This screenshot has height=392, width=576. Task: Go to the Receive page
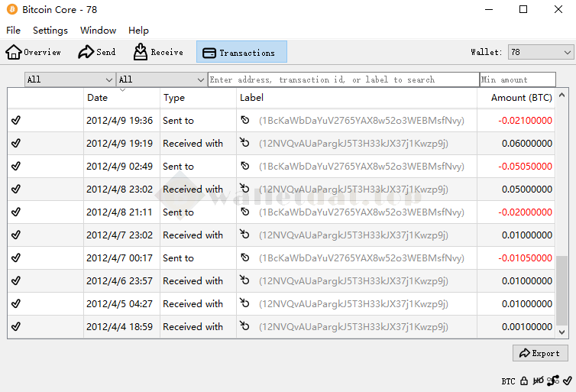point(159,52)
